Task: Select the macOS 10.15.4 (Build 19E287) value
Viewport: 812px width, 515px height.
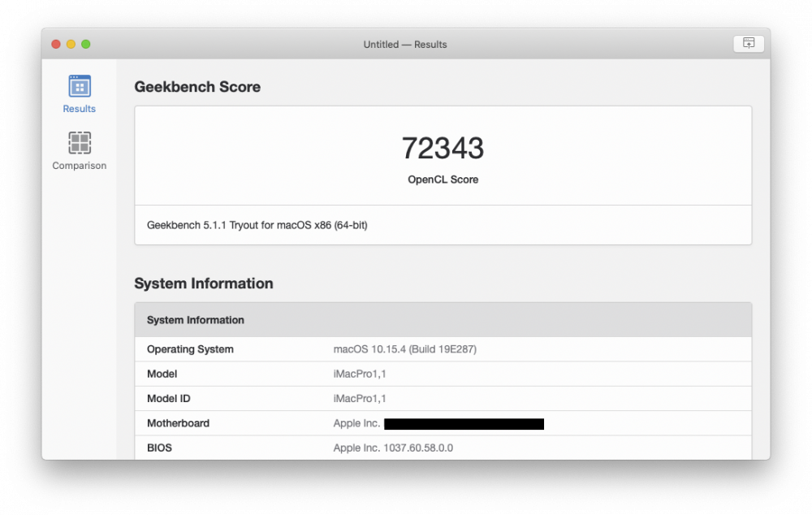Action: click(405, 349)
